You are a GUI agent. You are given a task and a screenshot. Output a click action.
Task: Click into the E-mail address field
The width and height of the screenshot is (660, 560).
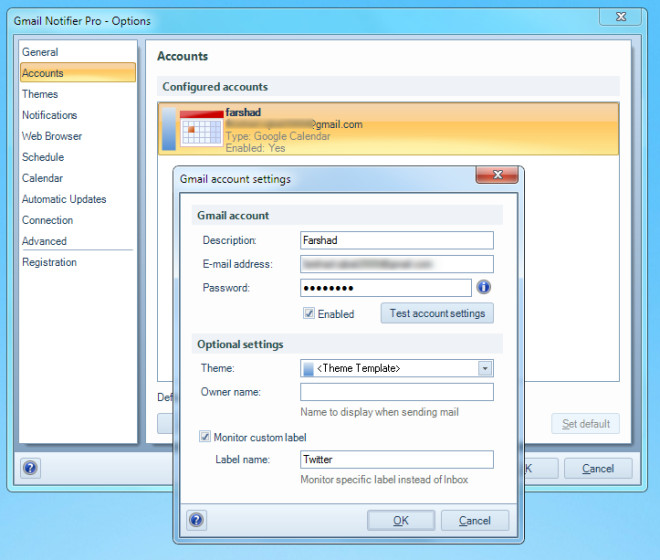(397, 264)
